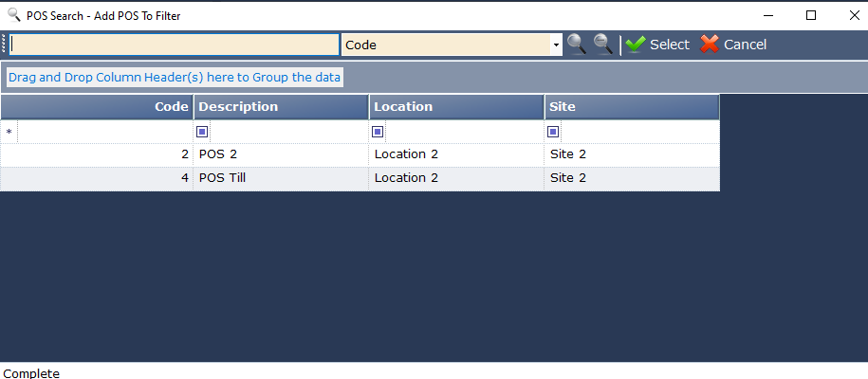The height and width of the screenshot is (379, 868).
Task: Click the POS Search window title icon
Action: coord(14,15)
